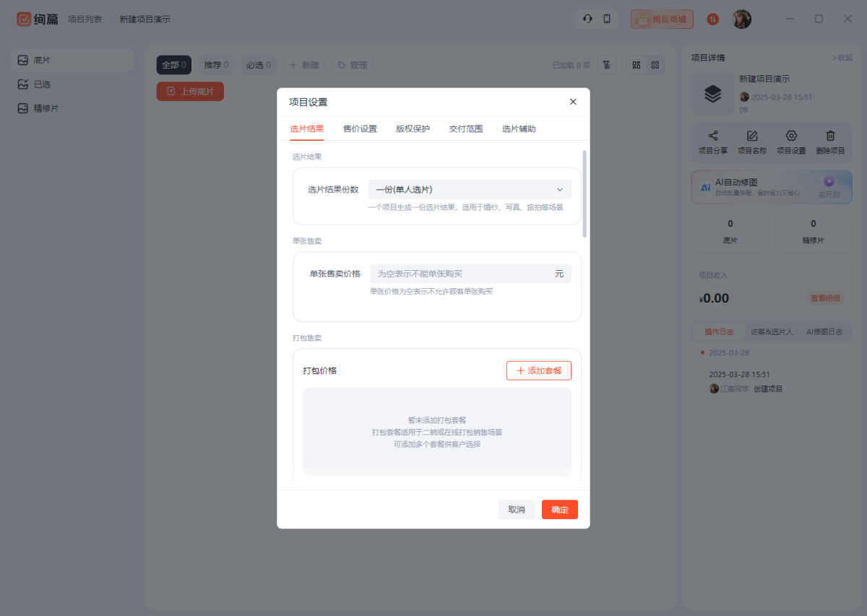The height and width of the screenshot is (616, 867).
Task: Switch to the small grid view toggle
Action: point(655,65)
